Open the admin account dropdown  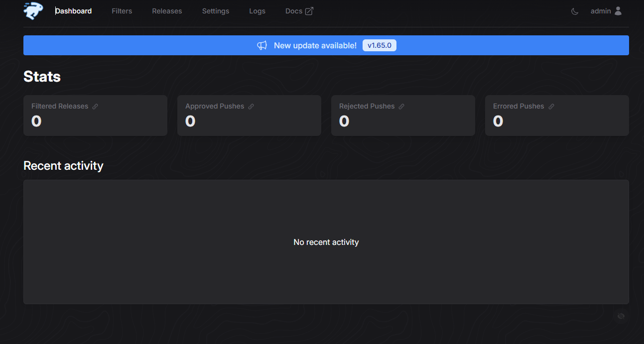coord(606,11)
